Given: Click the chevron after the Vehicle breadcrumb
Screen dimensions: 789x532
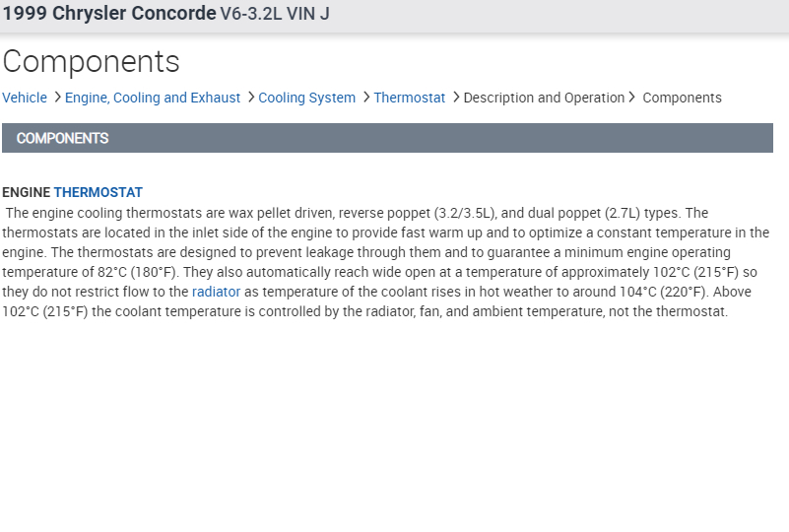Looking at the screenshot, I should click(x=57, y=98).
